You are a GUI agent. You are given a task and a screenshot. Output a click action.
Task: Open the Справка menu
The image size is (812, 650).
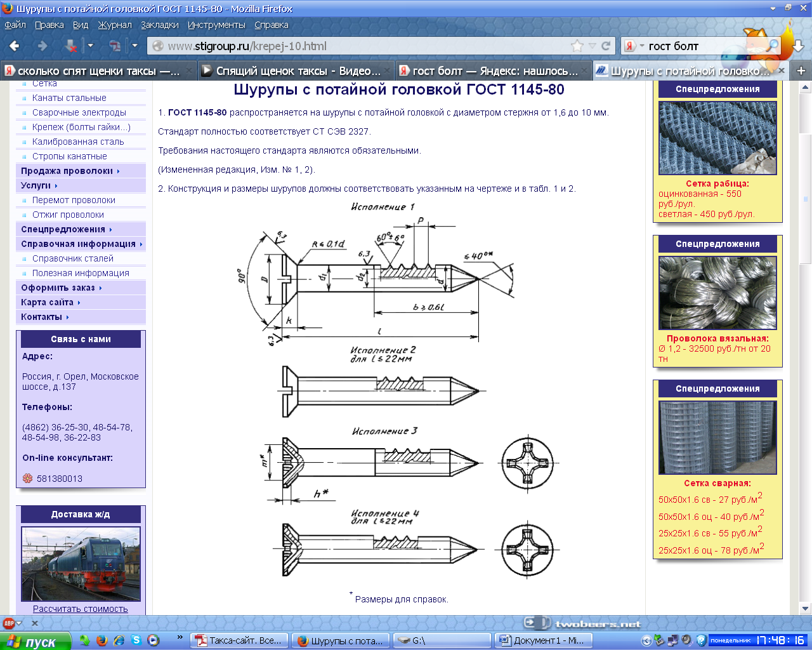tap(272, 25)
